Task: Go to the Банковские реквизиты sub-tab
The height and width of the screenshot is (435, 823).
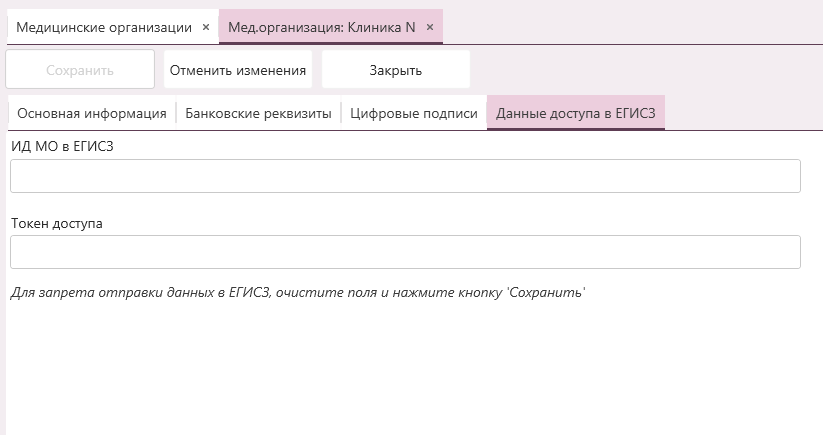Action: 258,113
